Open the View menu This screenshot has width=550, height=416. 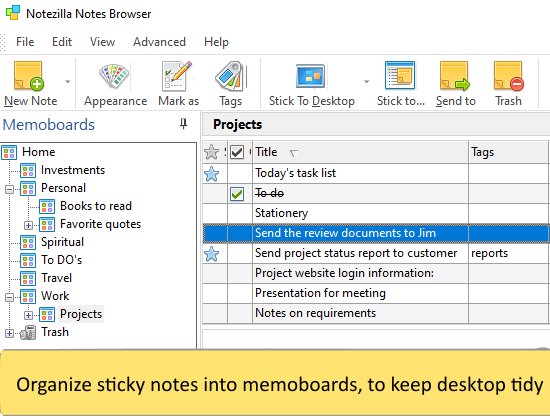click(x=102, y=42)
